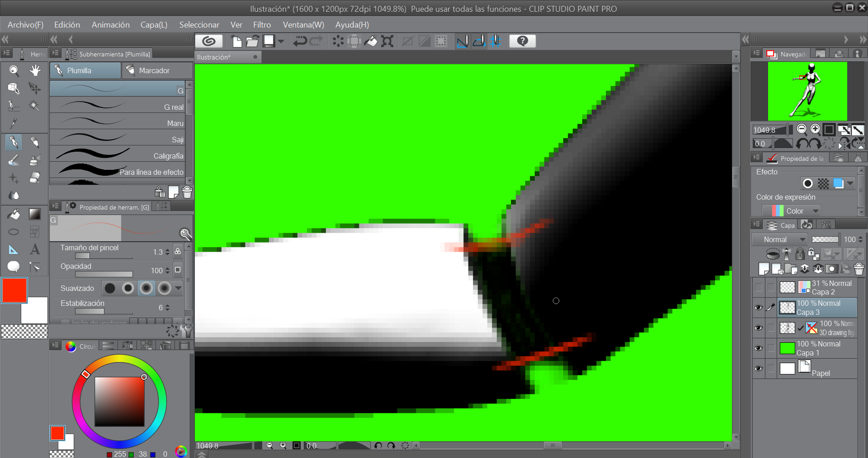Choose the Saji pen
Viewport: 868px width, 458px height.
[118, 138]
